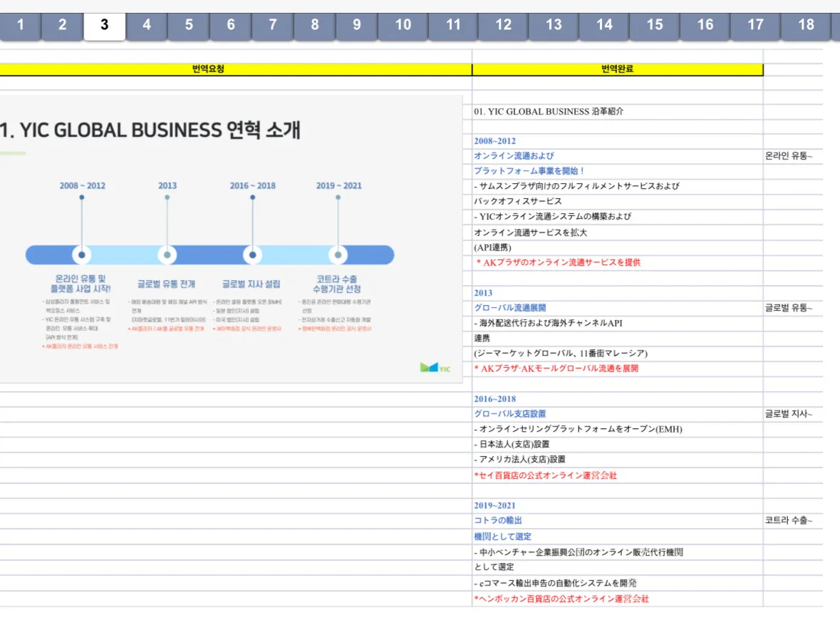This screenshot has width=840, height=627.
Task: Click the 2016 ~ 2018 timeline marker in slide
Action: pyautogui.click(x=252, y=254)
